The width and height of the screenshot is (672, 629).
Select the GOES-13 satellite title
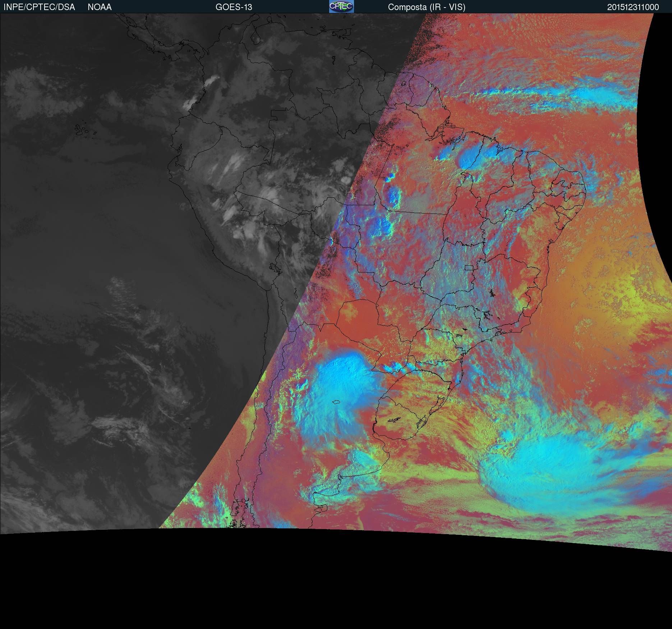tap(234, 7)
